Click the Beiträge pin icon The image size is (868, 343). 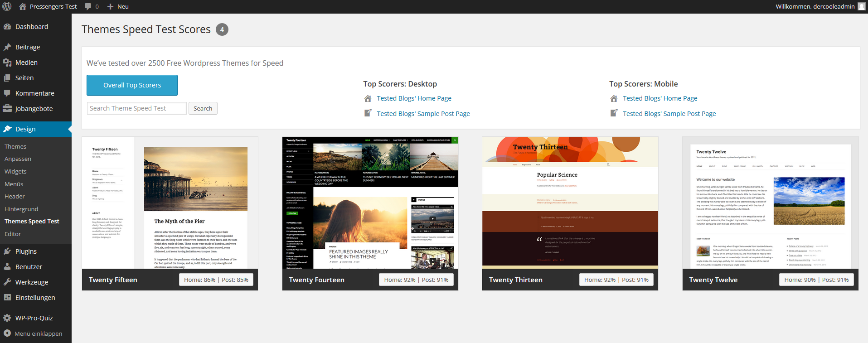point(7,47)
